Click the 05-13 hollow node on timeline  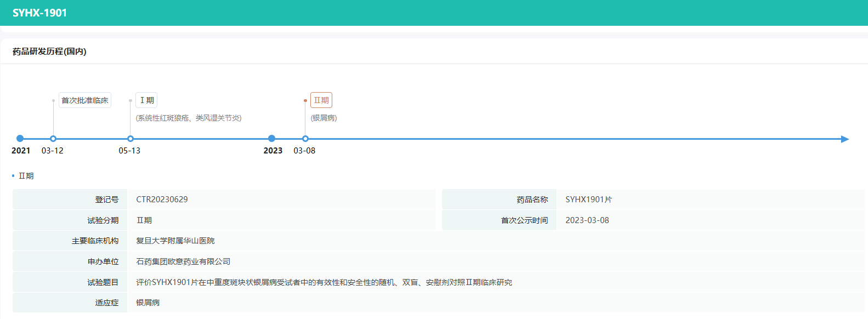pyautogui.click(x=131, y=139)
